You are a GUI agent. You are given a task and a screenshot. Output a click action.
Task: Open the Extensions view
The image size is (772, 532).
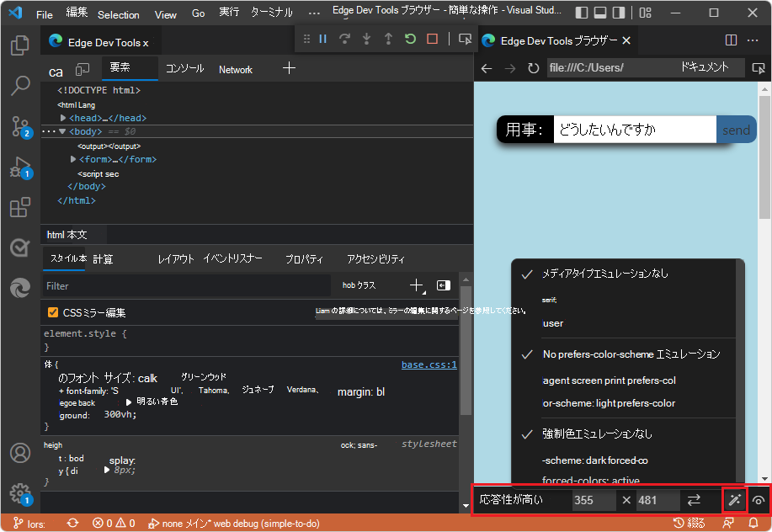point(19,207)
